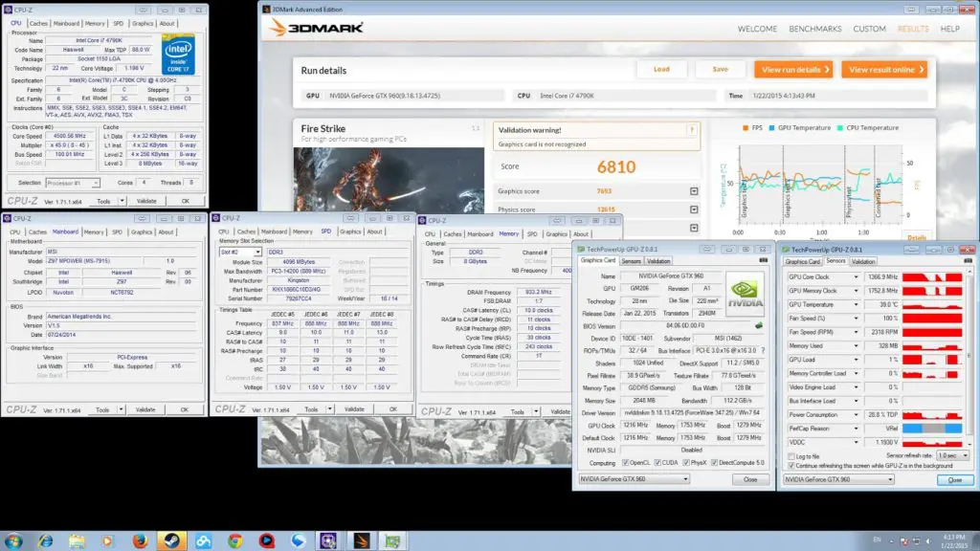Toggle the PhysX checkbox in GPU-Z

pos(686,463)
